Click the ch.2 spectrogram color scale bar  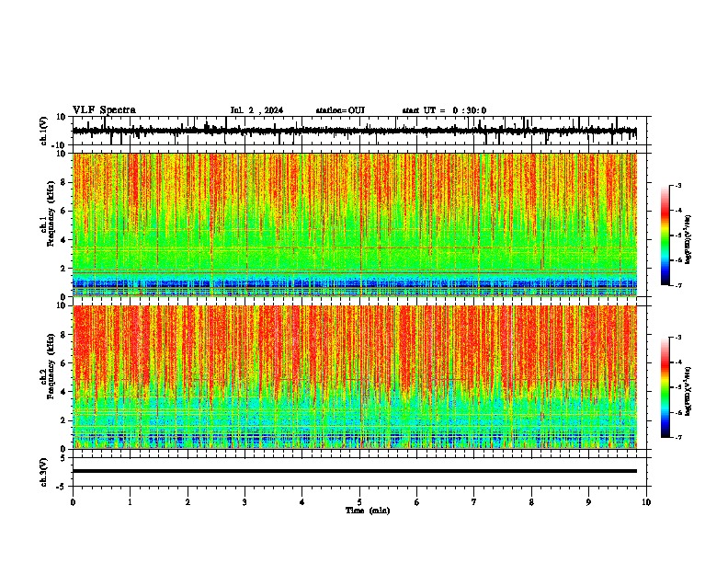(665, 387)
